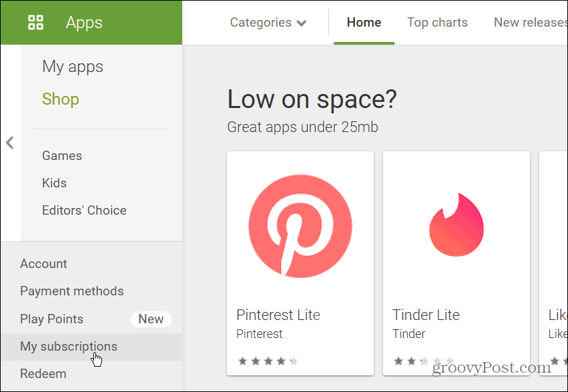Screen dimensions: 568x392
Task: Open the New releases section
Action: click(x=531, y=22)
